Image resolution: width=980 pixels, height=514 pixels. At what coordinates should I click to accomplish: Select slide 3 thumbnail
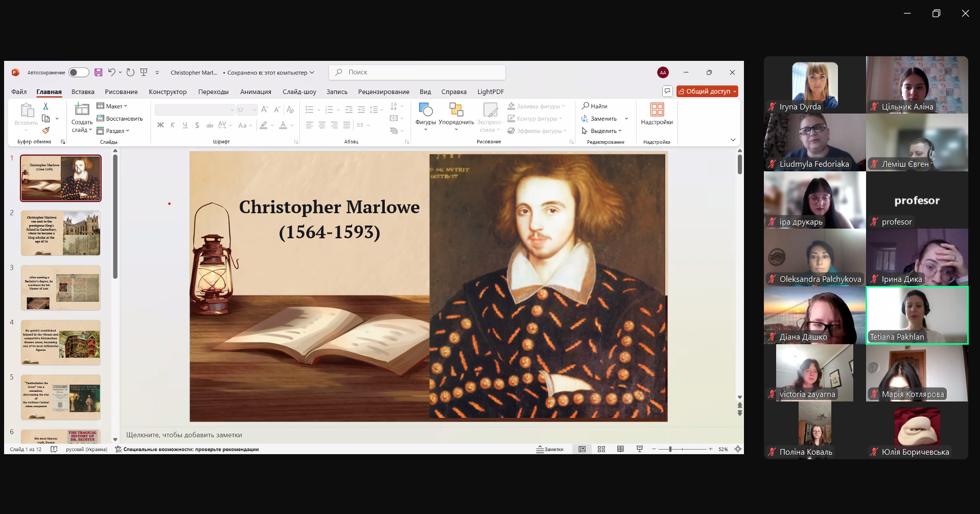coord(61,287)
